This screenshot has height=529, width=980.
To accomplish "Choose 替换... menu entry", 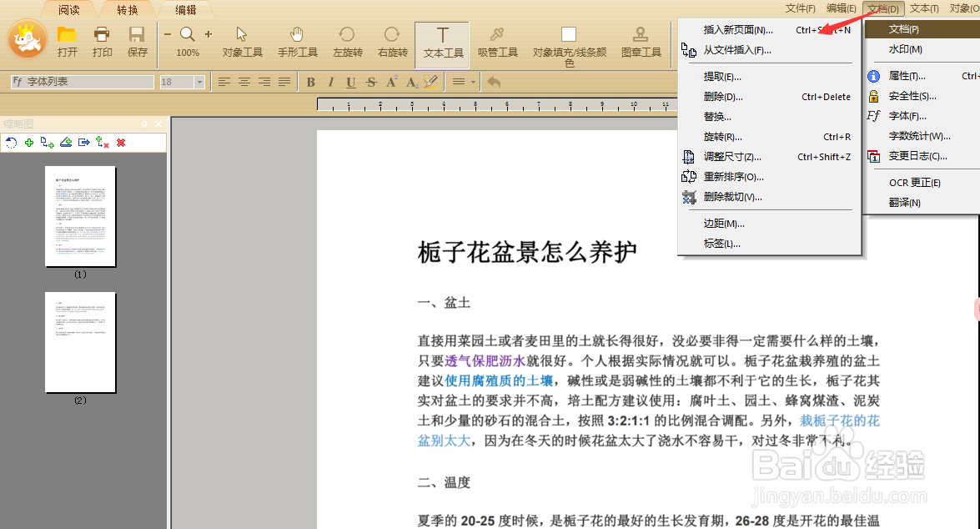I will click(769, 116).
